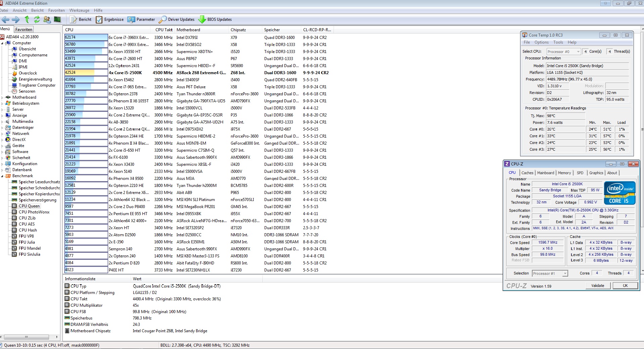Collapse the Benchmark tree node

pos(2,176)
